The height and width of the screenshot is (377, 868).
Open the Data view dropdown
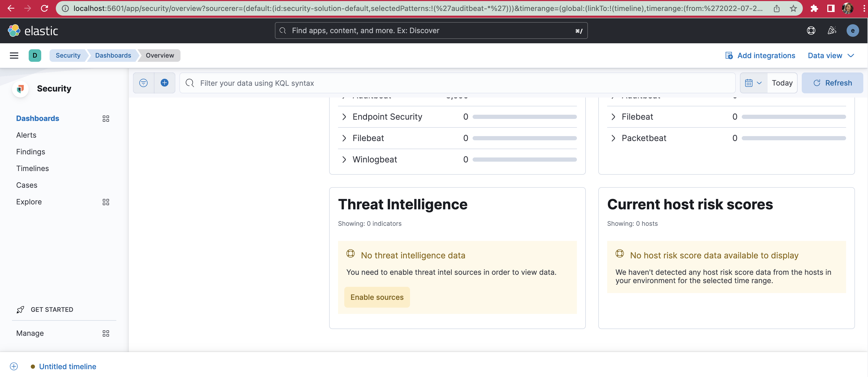pyautogui.click(x=831, y=56)
